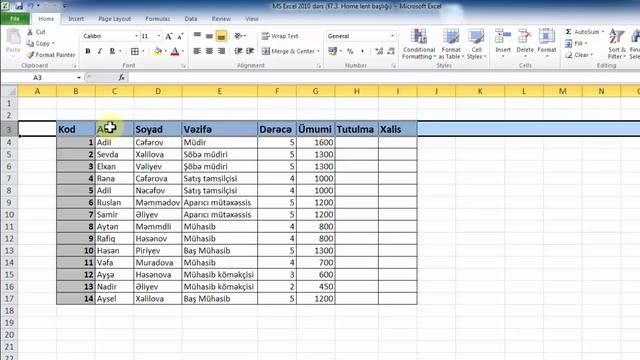Open the Fill dropdown
640x360 pixels.
pos(576,43)
